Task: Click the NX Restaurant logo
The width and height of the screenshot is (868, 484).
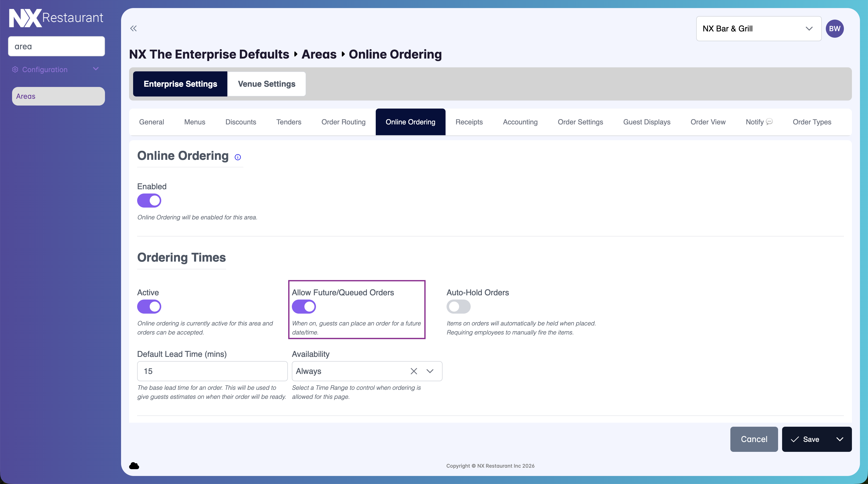Action: pos(56,18)
